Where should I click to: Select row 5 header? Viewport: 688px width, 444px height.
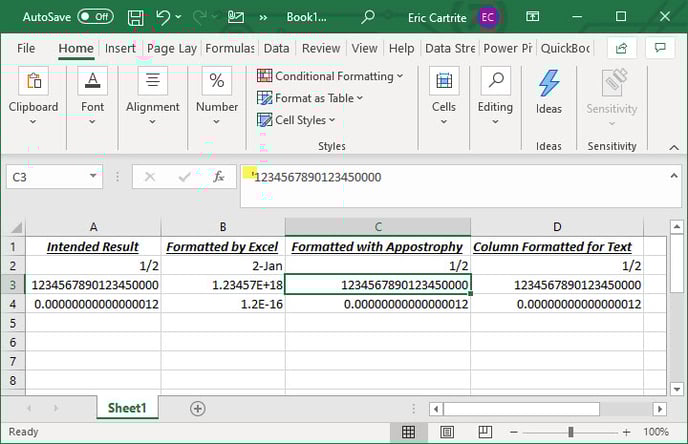pos(13,323)
